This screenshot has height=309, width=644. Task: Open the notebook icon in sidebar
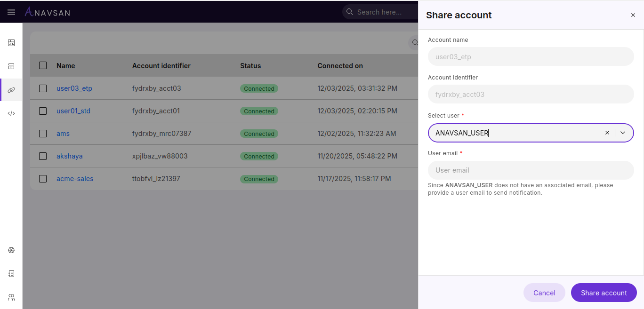coord(11,274)
